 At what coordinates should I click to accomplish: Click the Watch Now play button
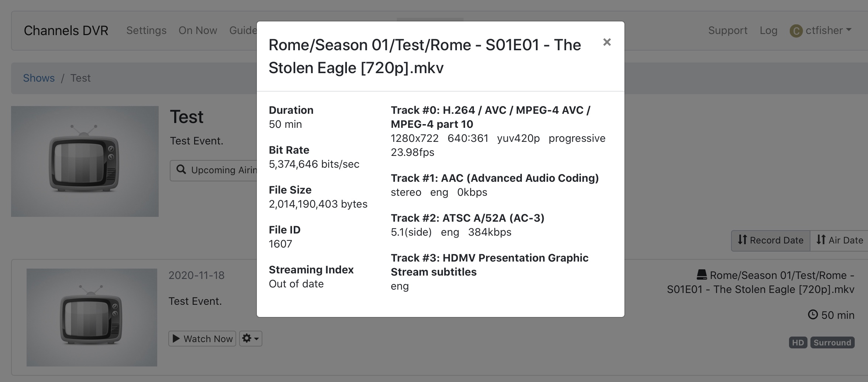(202, 338)
